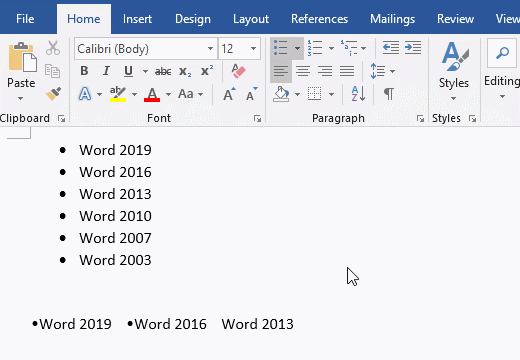Launch the Styles pane launcher
Viewport: 520px width, 360px height.
point(472,118)
